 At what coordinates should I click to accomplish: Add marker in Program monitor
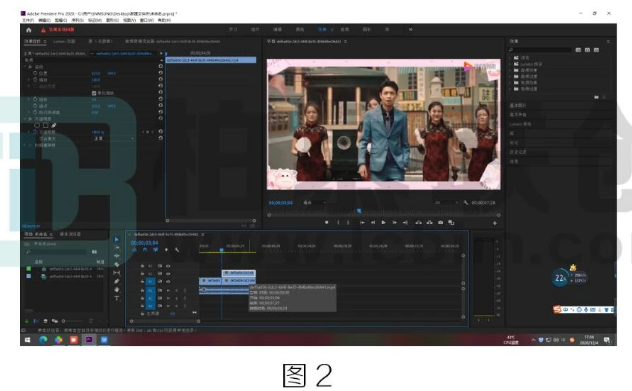(x=326, y=223)
